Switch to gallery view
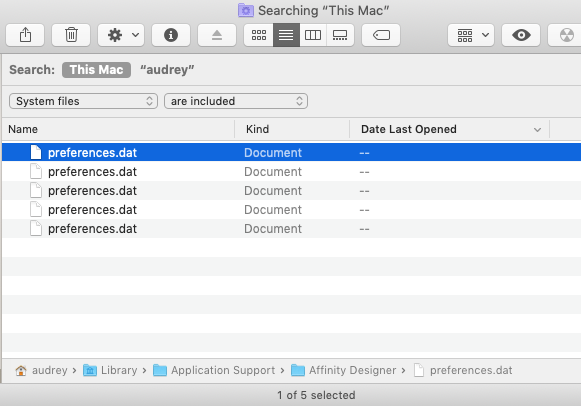 (340, 35)
